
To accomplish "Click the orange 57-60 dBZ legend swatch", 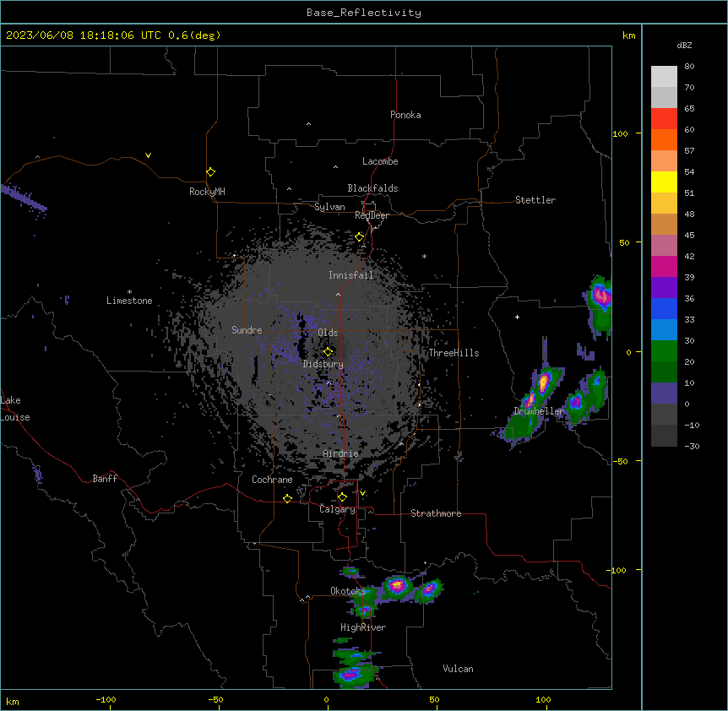I will pos(664,139).
